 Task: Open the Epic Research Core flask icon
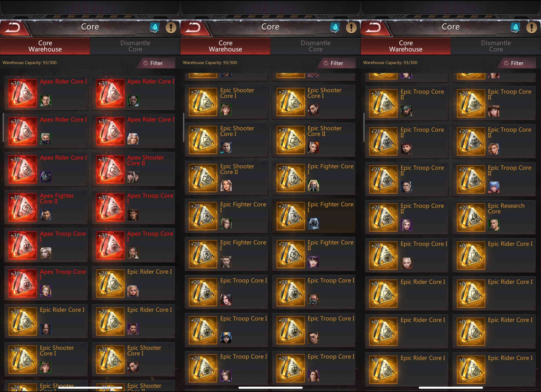[471, 217]
